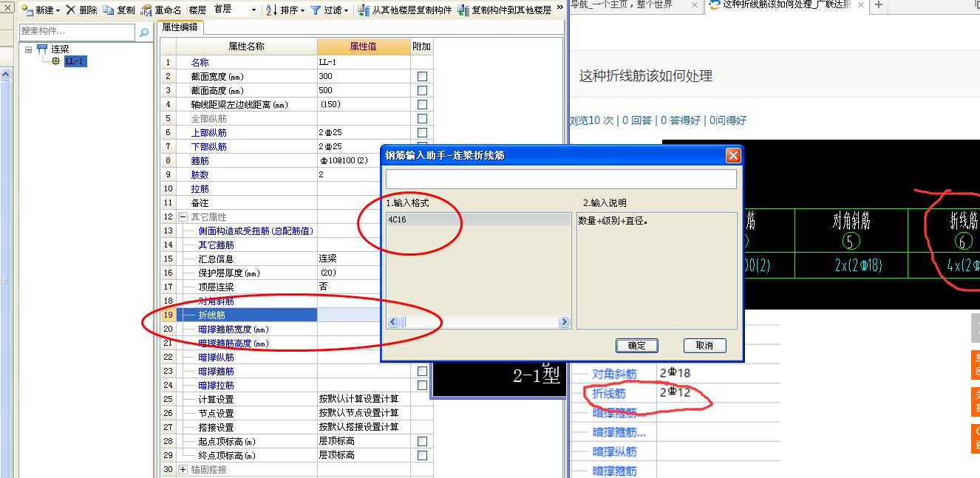Click 取消 to dismiss the dialog
Screen dimensions: 980x478
point(704,345)
